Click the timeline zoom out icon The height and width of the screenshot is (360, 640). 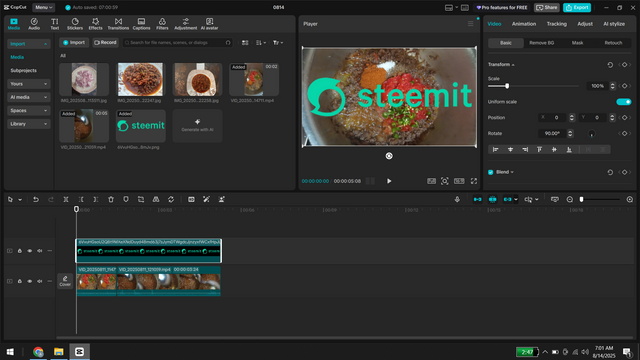[570, 199]
